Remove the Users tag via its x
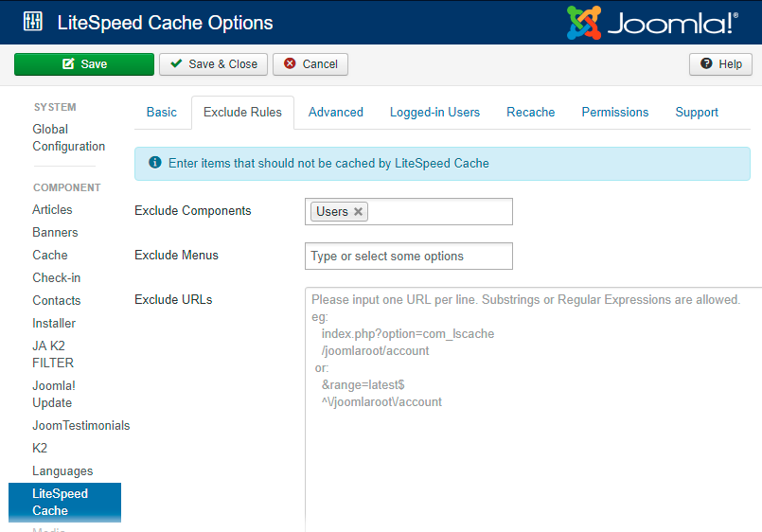The height and width of the screenshot is (532, 762). pyautogui.click(x=358, y=212)
